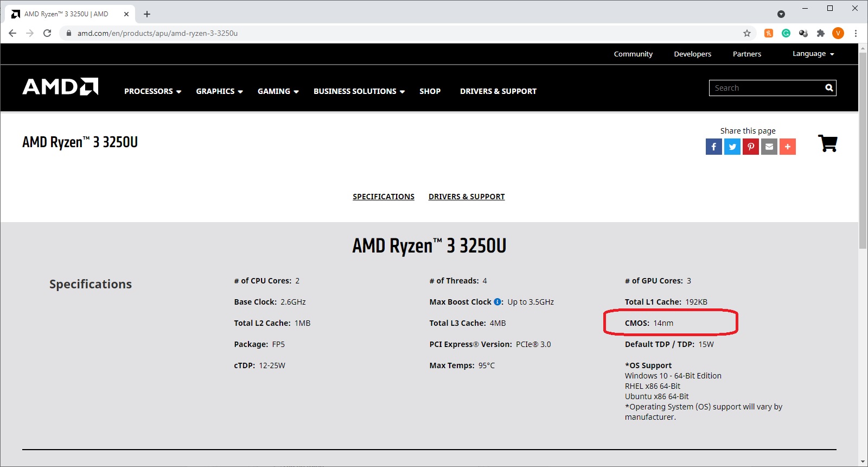Open the Language dropdown

click(813, 54)
